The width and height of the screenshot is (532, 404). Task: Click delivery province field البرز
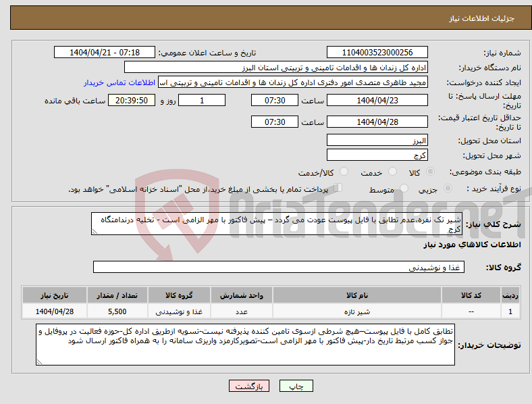[x=377, y=140]
